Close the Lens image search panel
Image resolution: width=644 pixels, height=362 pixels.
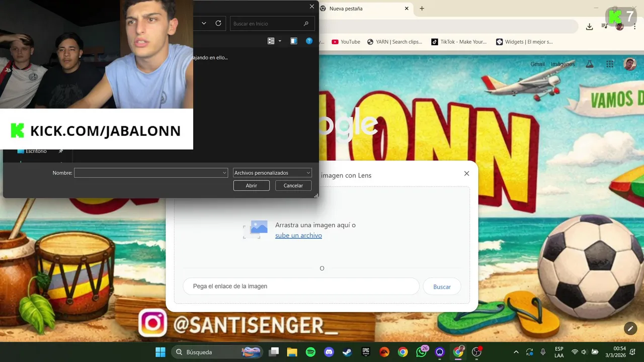coord(466,173)
